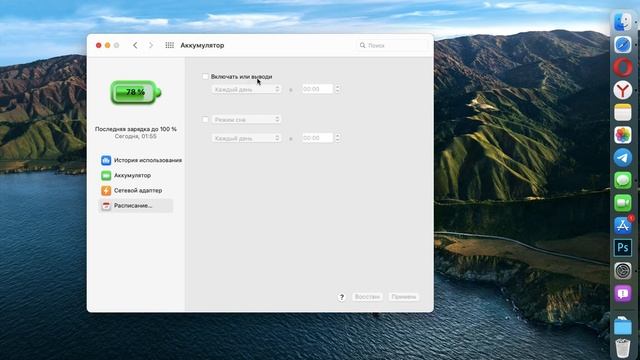
Task: Open Messages app in the dock
Action: point(623,180)
